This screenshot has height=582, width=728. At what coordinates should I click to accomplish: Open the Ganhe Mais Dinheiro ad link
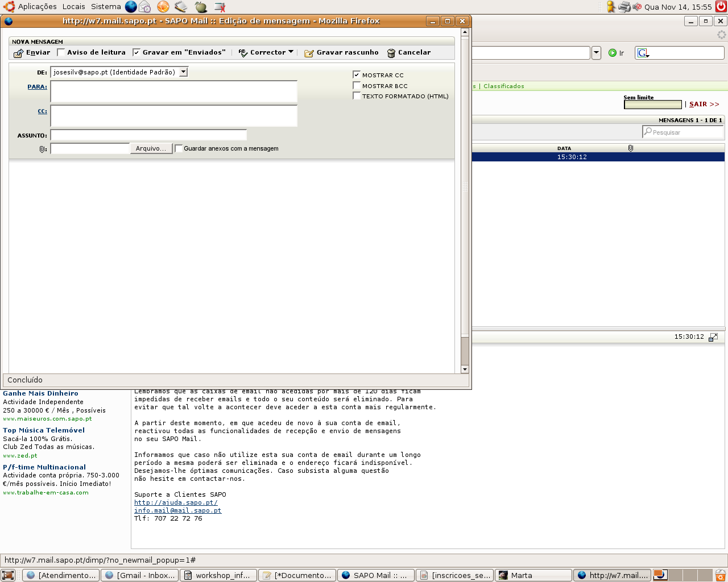[x=40, y=393]
